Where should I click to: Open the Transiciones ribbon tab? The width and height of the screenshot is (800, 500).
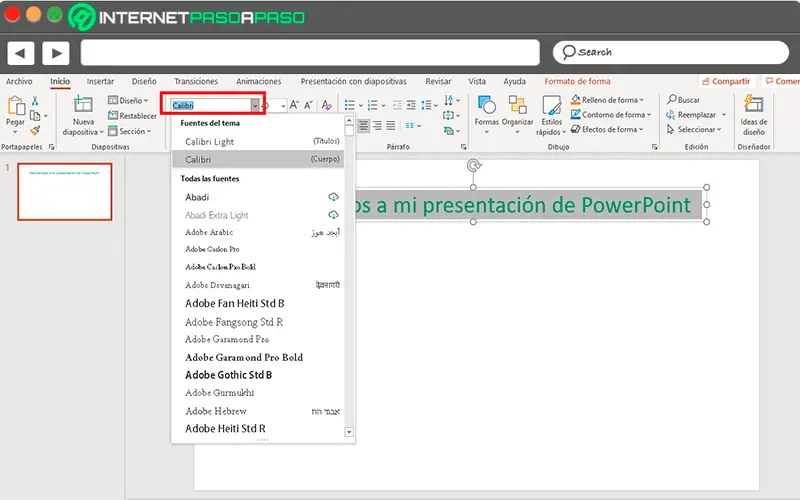point(196,81)
